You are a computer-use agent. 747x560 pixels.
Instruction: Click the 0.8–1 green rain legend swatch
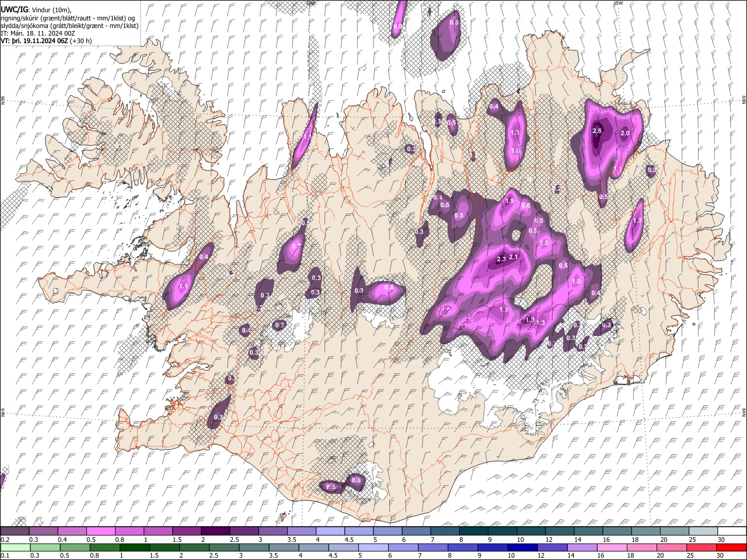click(104, 547)
